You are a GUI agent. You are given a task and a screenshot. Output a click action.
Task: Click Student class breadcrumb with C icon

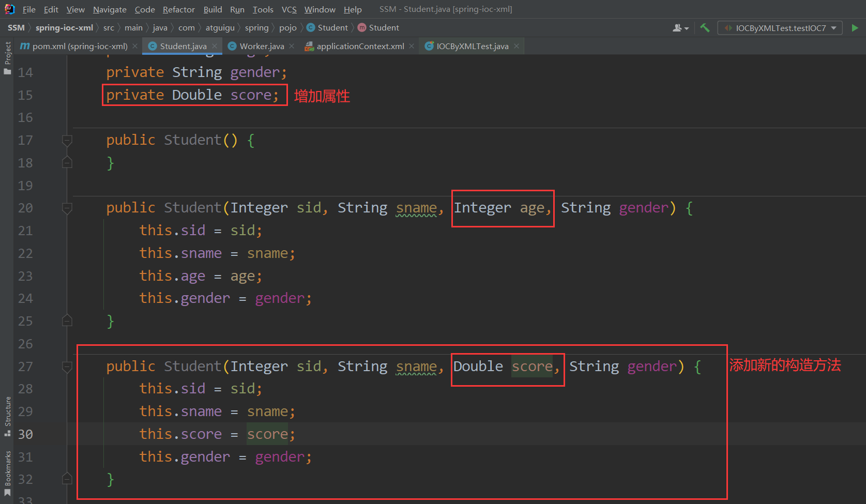click(327, 28)
